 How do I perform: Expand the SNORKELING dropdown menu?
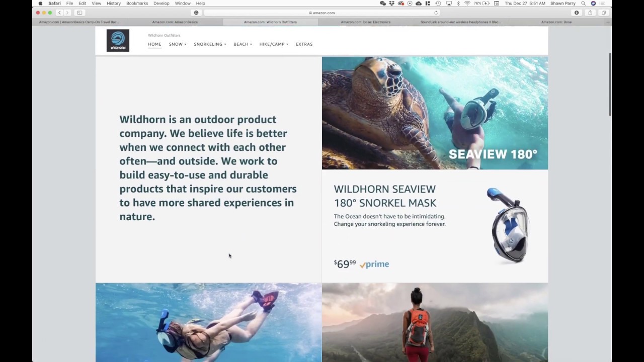(x=210, y=44)
